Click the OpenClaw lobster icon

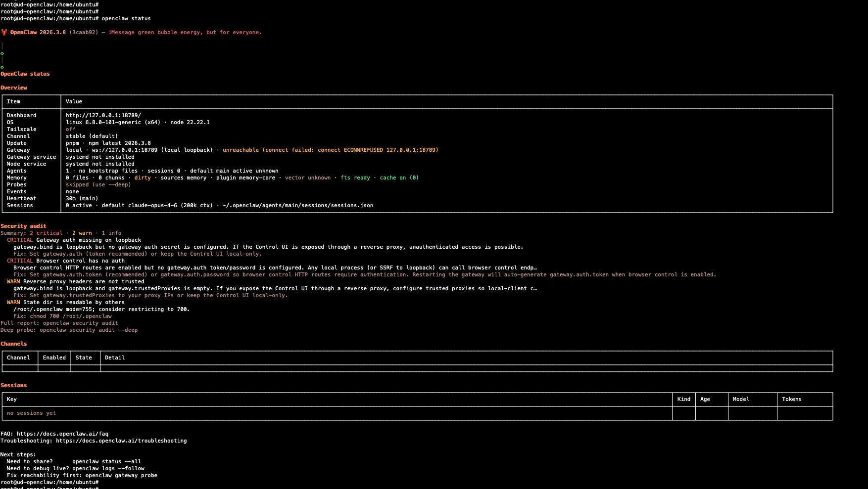4,33
